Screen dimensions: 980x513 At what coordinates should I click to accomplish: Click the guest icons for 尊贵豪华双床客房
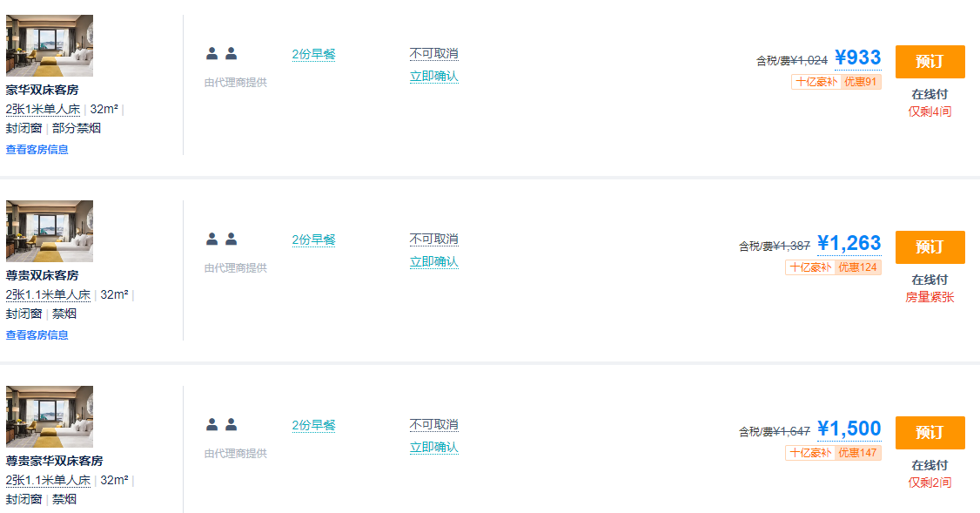click(x=222, y=425)
